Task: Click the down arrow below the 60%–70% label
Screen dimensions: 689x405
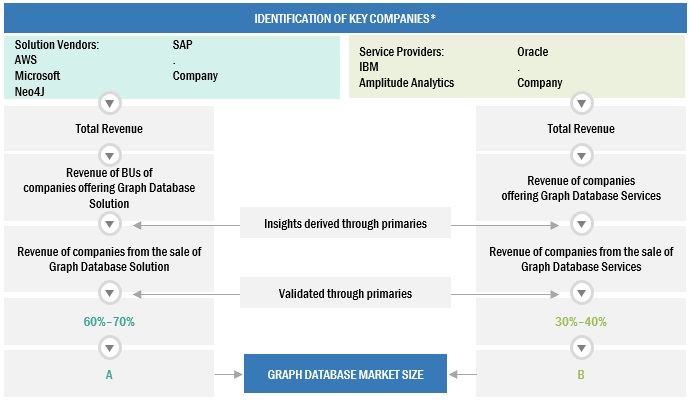Action: [x=109, y=348]
